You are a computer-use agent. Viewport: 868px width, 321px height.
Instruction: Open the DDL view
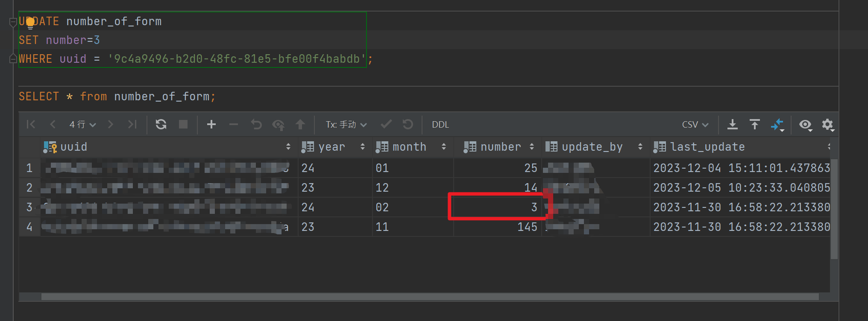click(x=439, y=124)
